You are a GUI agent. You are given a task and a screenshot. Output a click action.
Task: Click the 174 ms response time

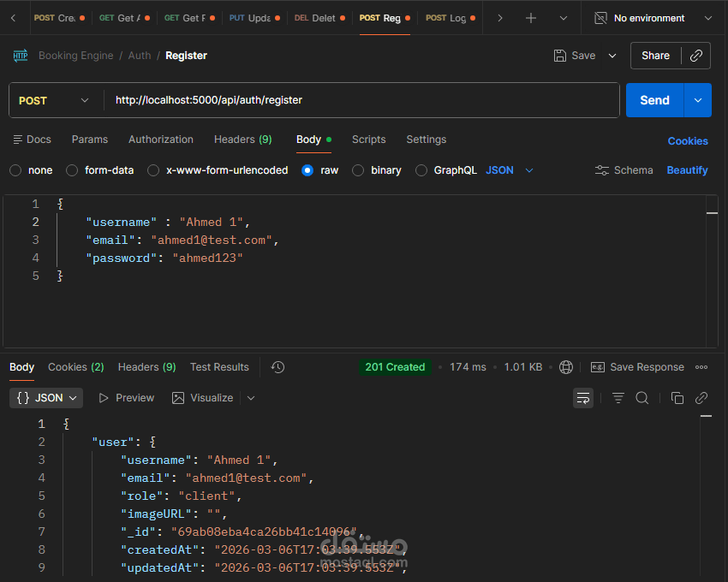coord(468,367)
